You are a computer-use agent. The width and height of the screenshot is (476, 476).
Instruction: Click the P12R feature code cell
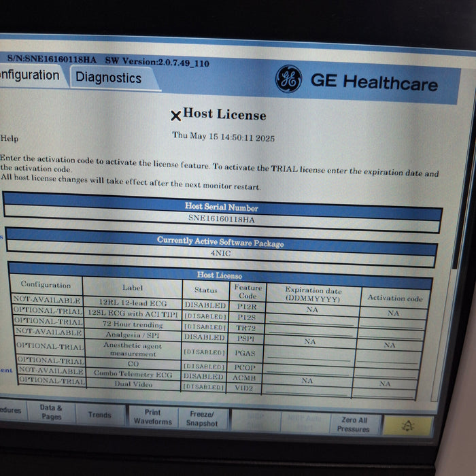click(x=247, y=307)
